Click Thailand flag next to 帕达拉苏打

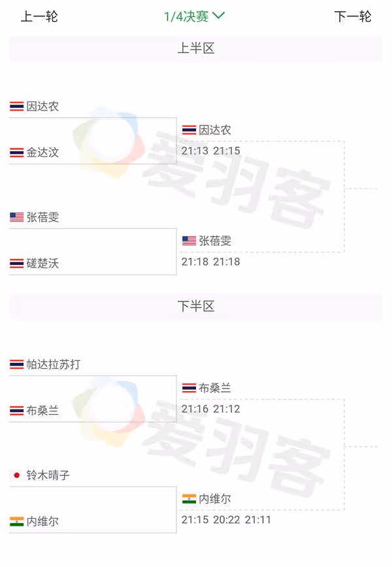[x=16, y=364]
